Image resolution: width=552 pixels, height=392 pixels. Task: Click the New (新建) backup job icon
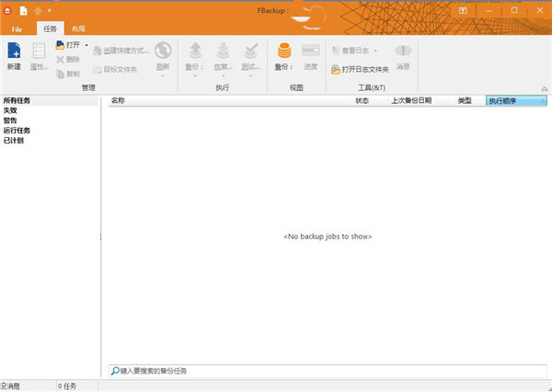[x=14, y=51]
